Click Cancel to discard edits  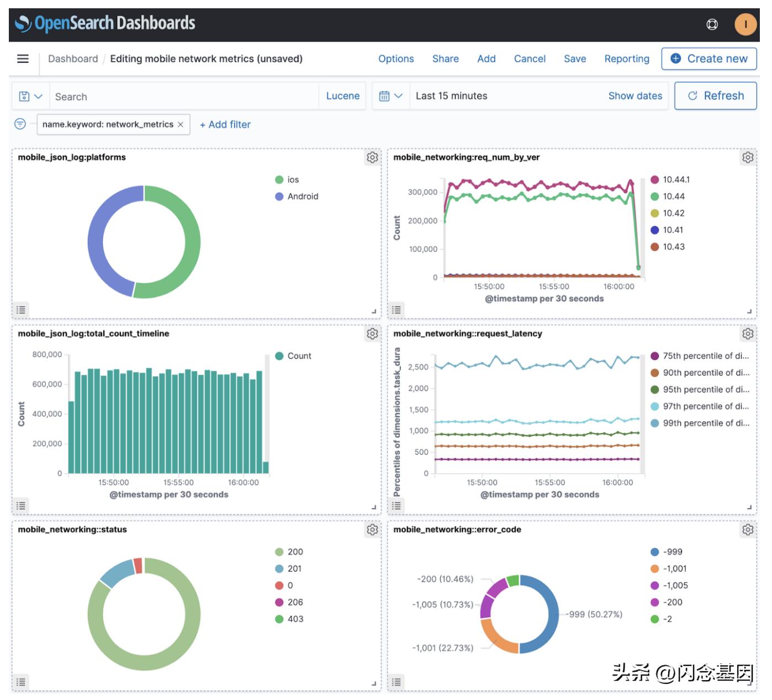coord(530,59)
